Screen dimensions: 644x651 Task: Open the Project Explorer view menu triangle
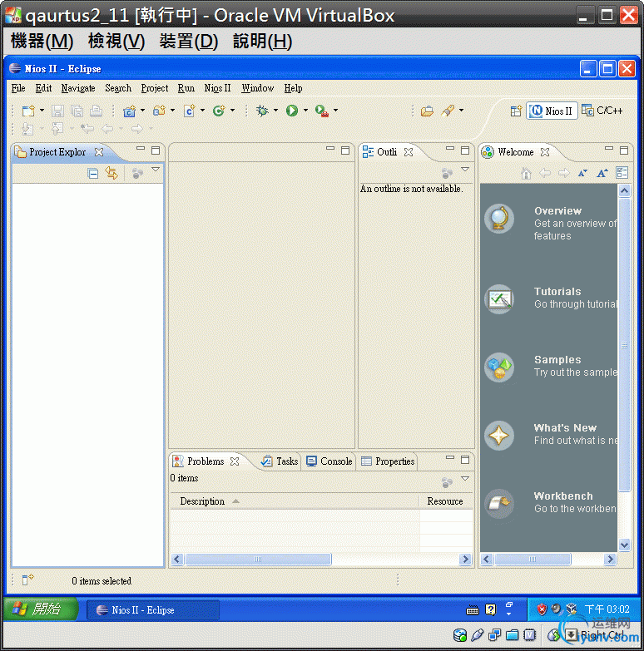(x=156, y=170)
